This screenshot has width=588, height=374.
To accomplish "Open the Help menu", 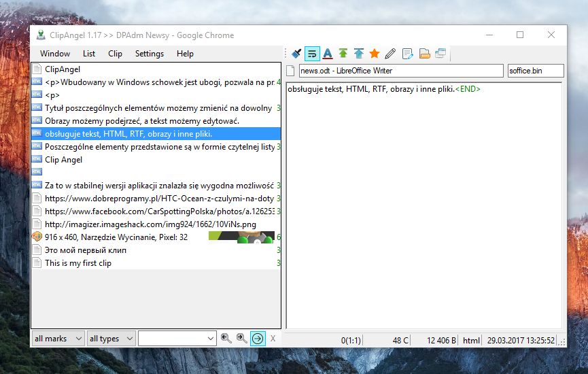I will point(185,54).
